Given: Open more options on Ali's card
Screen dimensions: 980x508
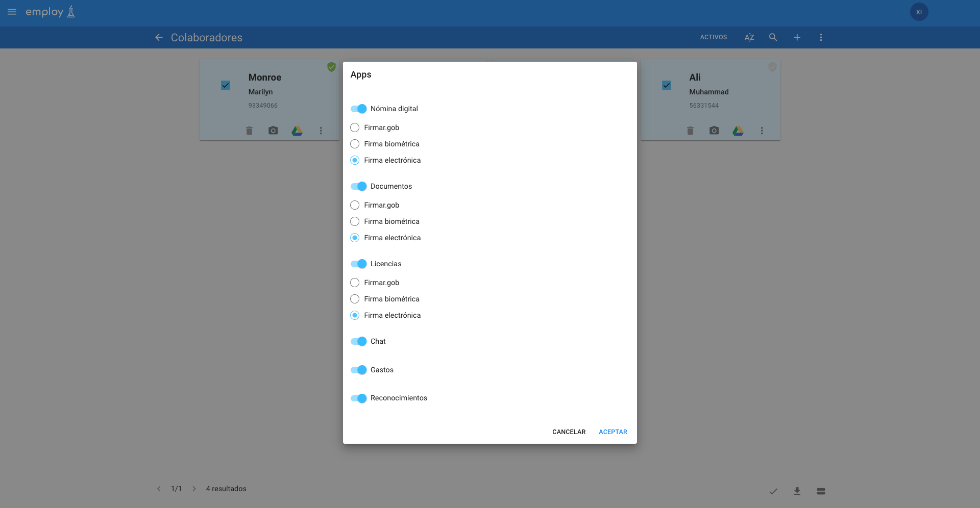Looking at the screenshot, I should 762,131.
